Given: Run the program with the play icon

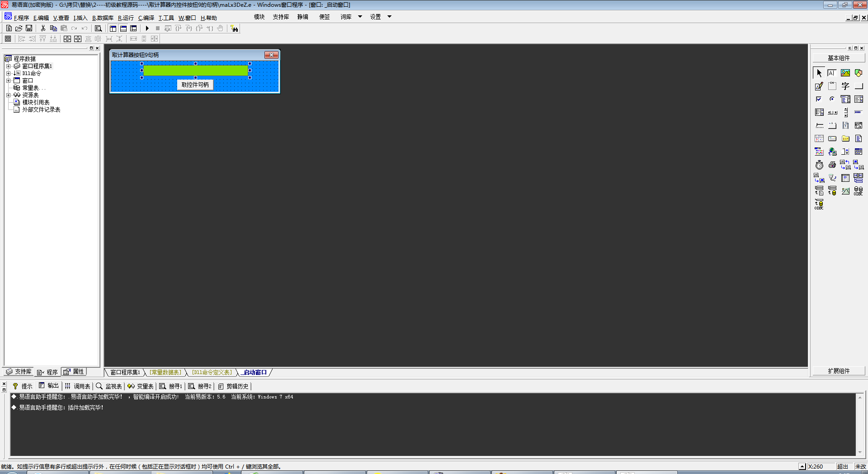Looking at the screenshot, I should point(147,28).
